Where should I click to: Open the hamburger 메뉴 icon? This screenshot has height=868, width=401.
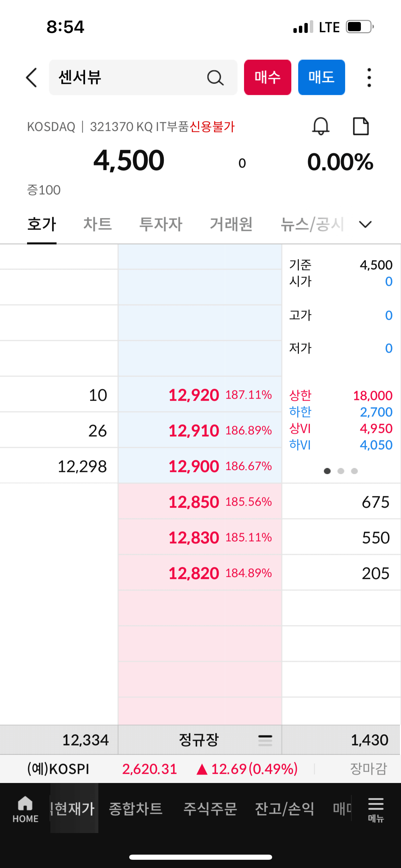tap(376, 809)
